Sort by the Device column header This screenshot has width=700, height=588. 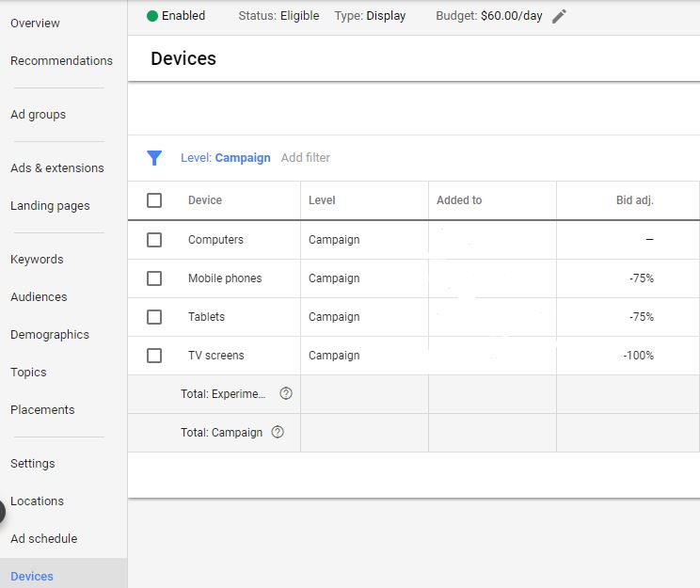pyautogui.click(x=205, y=200)
